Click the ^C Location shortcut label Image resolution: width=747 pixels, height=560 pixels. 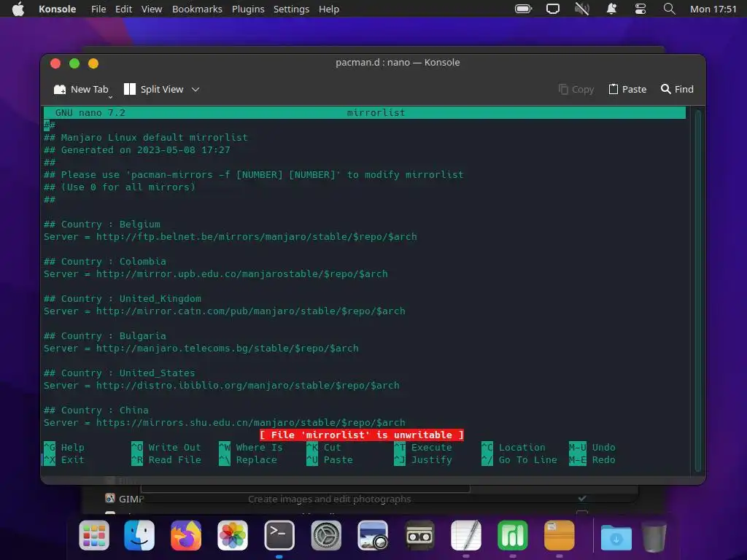pyautogui.click(x=514, y=447)
